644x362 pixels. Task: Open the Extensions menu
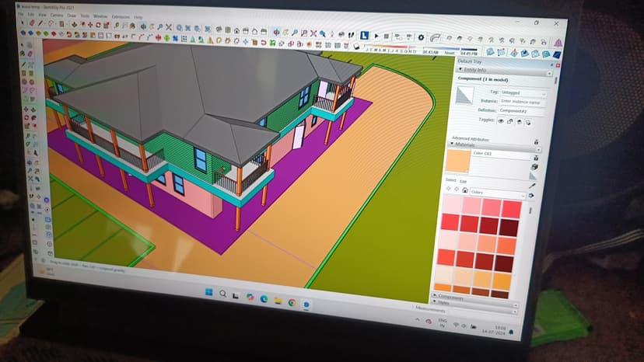click(x=121, y=17)
